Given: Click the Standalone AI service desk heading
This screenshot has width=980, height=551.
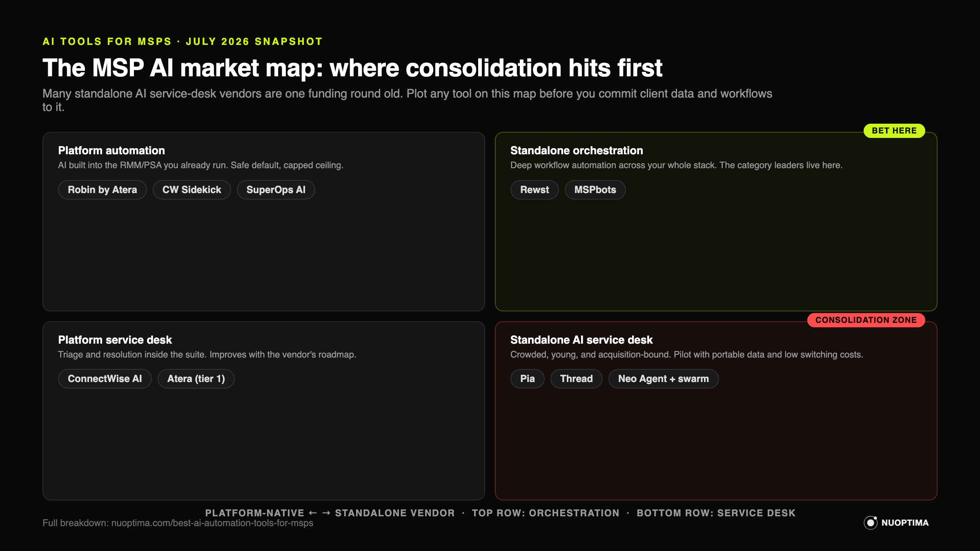Looking at the screenshot, I should tap(581, 340).
